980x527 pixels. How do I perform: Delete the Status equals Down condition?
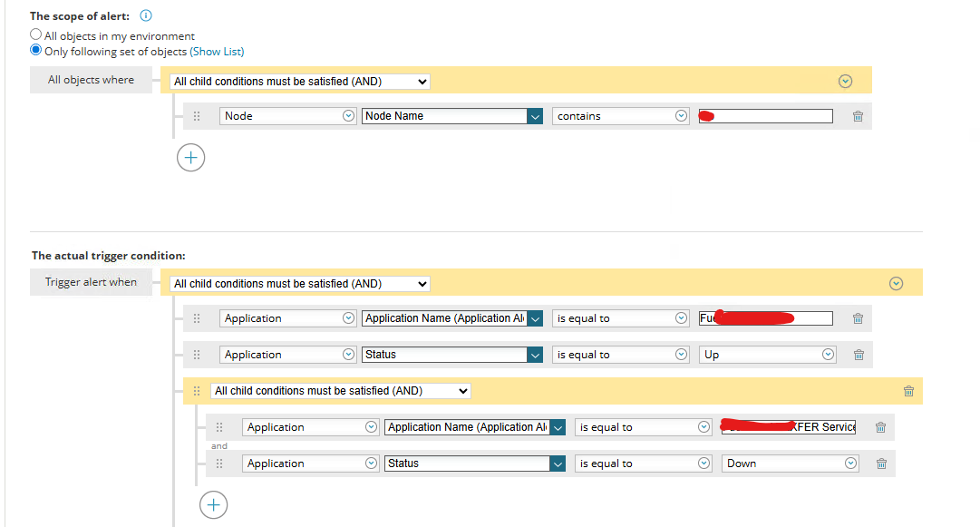(x=881, y=464)
